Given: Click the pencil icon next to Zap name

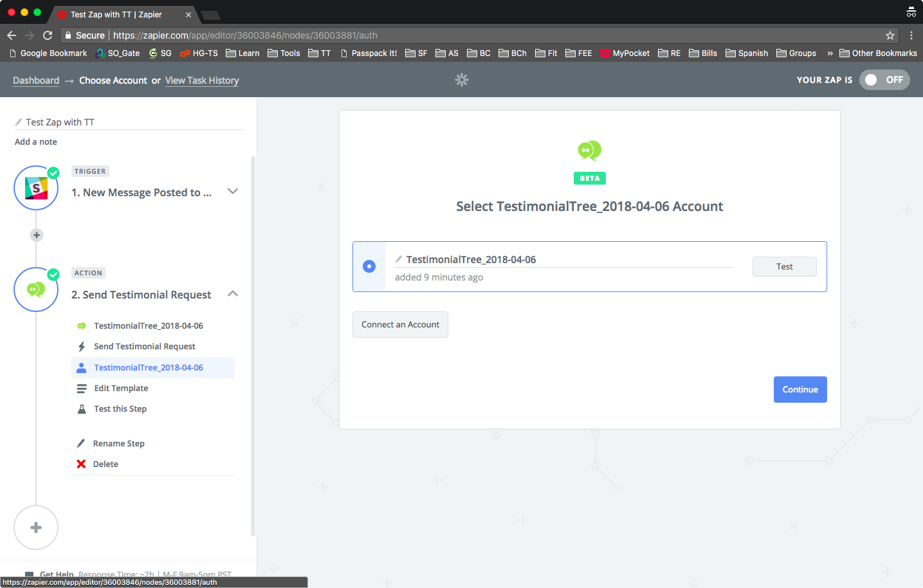Looking at the screenshot, I should (x=19, y=122).
